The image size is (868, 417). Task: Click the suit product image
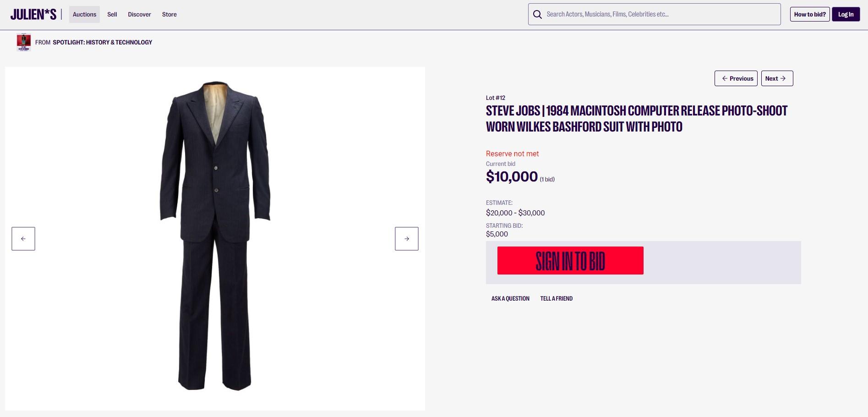click(215, 236)
